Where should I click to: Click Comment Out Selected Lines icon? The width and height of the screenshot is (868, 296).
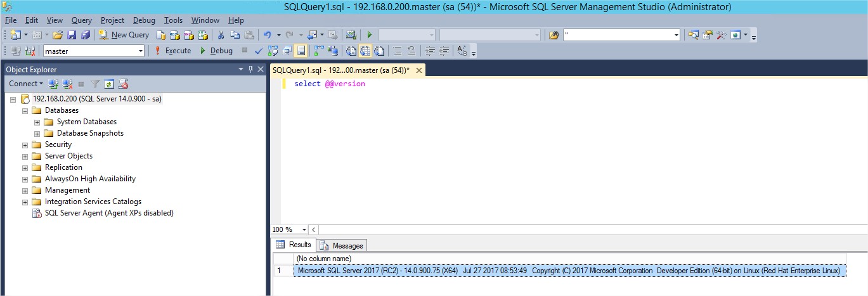[398, 51]
